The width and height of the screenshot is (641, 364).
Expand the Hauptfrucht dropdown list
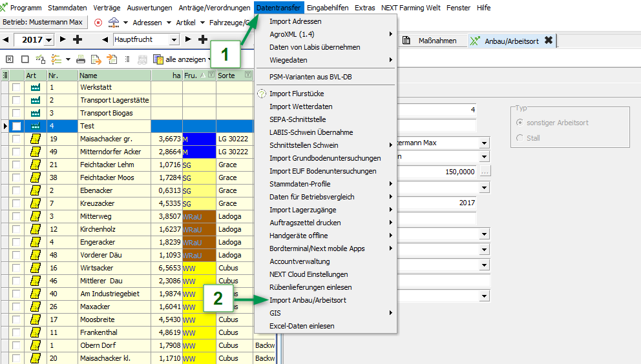coord(174,40)
